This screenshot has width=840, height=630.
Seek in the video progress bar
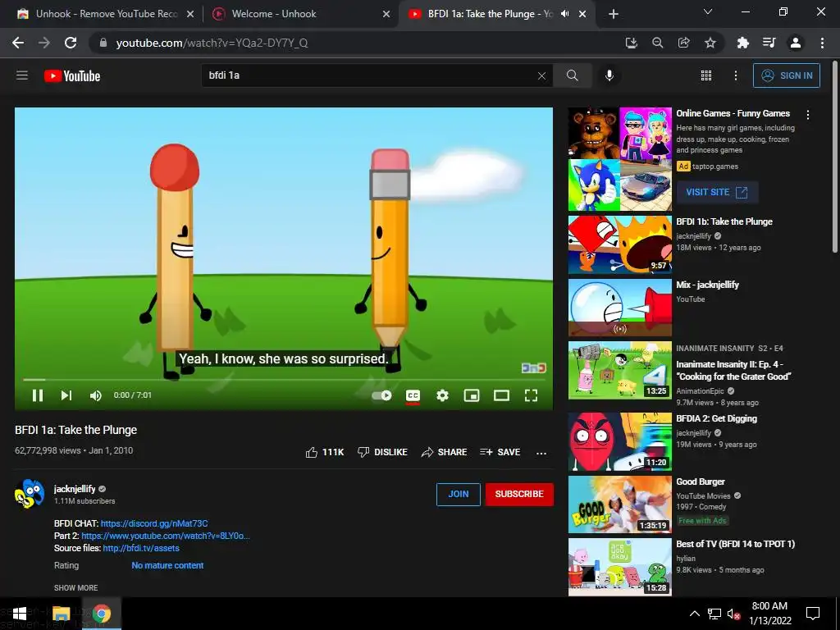pyautogui.click(x=284, y=379)
